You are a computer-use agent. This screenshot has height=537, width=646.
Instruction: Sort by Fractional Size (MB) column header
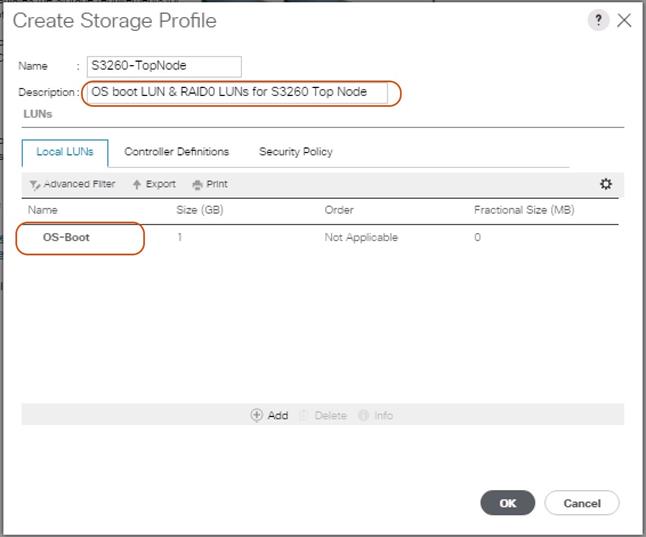pos(524,210)
